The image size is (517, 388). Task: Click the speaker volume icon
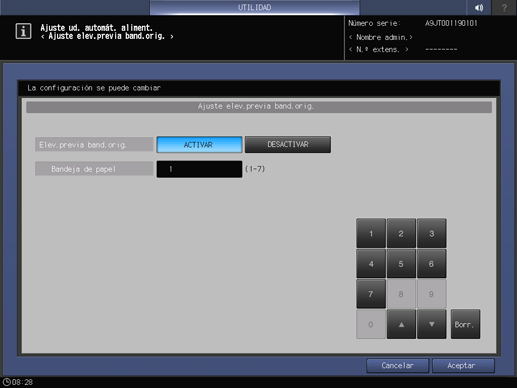point(479,7)
